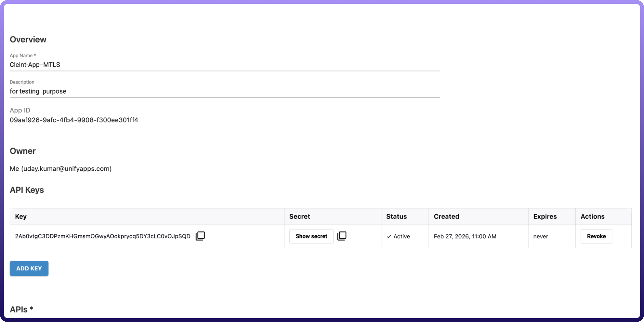Click the checkmark icon beside Active status

(x=389, y=236)
